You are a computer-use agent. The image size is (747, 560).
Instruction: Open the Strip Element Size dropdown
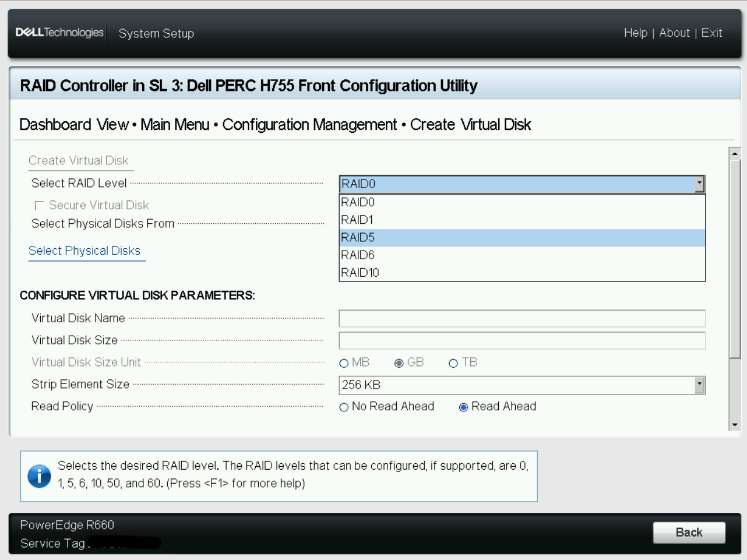pos(699,385)
